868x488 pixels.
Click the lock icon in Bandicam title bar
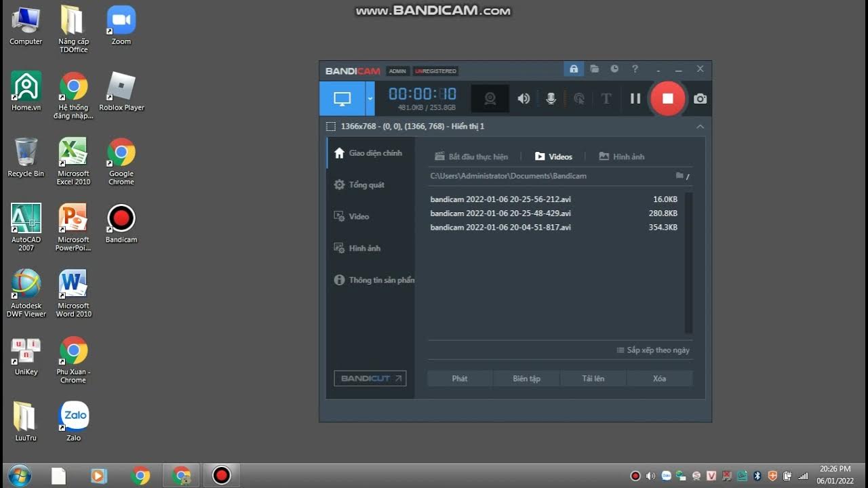(574, 69)
